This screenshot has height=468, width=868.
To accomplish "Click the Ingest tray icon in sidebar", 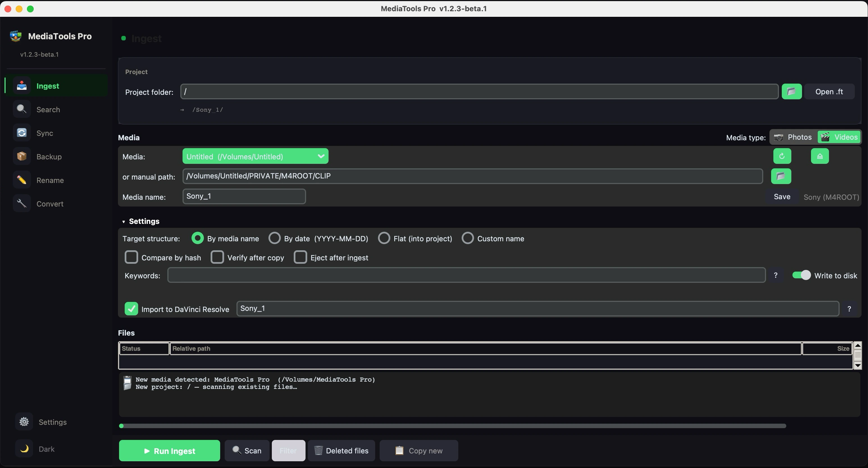I will (x=22, y=86).
